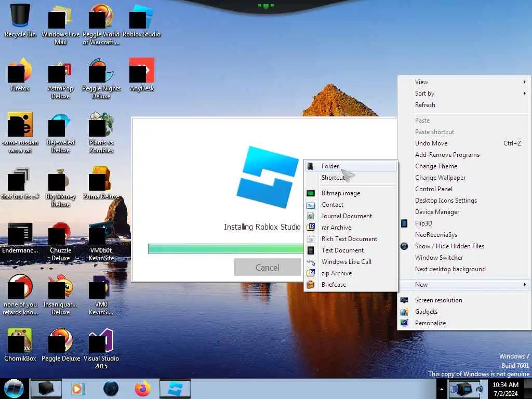Create a new rar Archive
Image resolution: width=532 pixels, height=399 pixels.
pos(351,228)
